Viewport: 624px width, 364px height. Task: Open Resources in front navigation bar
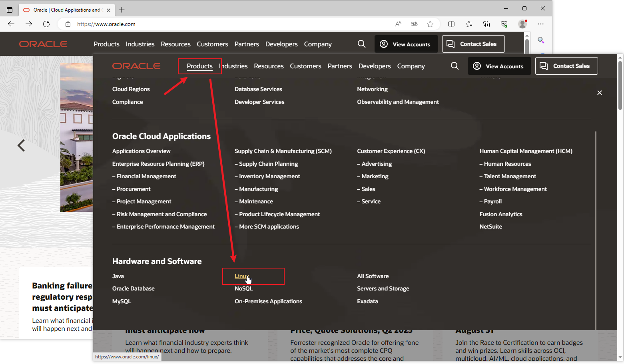point(269,66)
